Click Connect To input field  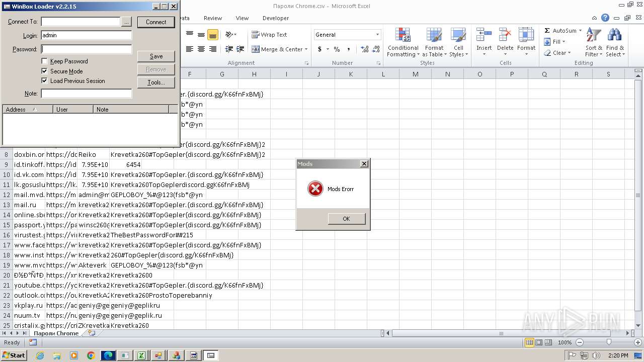80,22
